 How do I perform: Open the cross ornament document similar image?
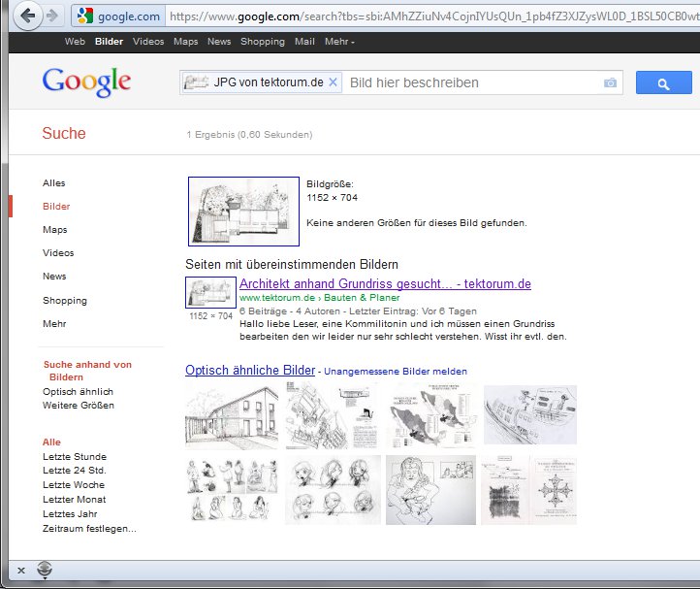tap(528, 490)
